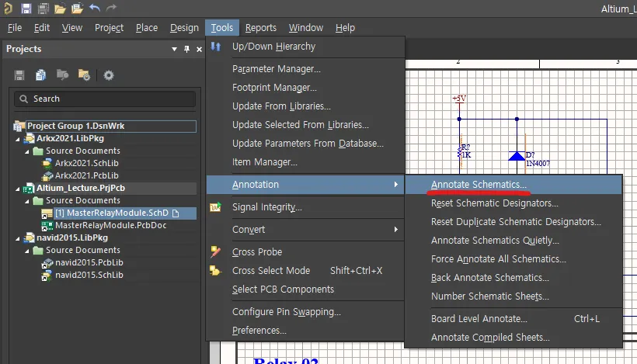Open navid2015.PcbLib
This screenshot has height=364, width=637.
tap(89, 262)
